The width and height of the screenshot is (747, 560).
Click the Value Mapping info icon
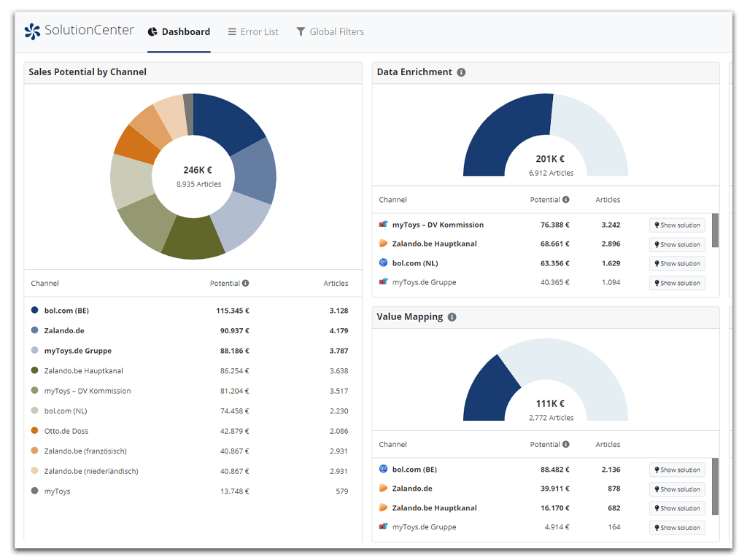tap(452, 317)
